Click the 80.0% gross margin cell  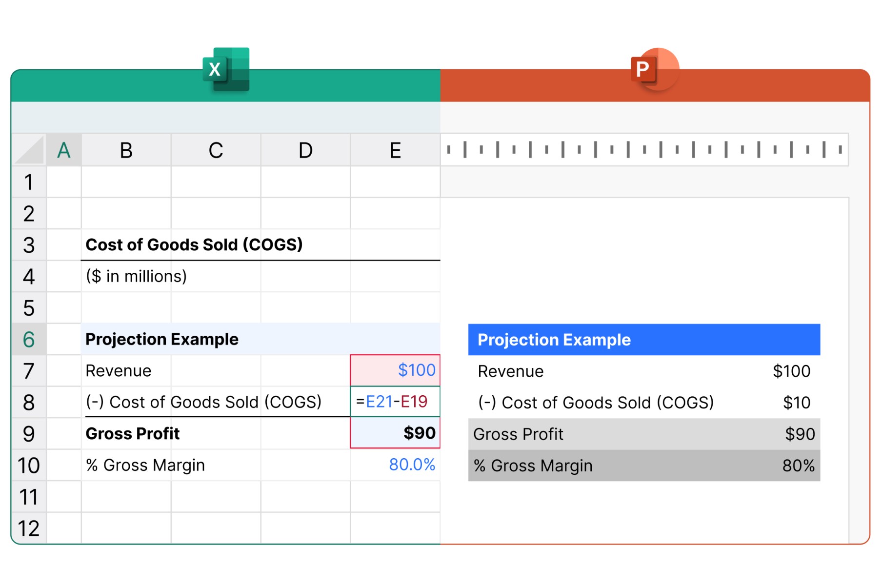point(395,465)
